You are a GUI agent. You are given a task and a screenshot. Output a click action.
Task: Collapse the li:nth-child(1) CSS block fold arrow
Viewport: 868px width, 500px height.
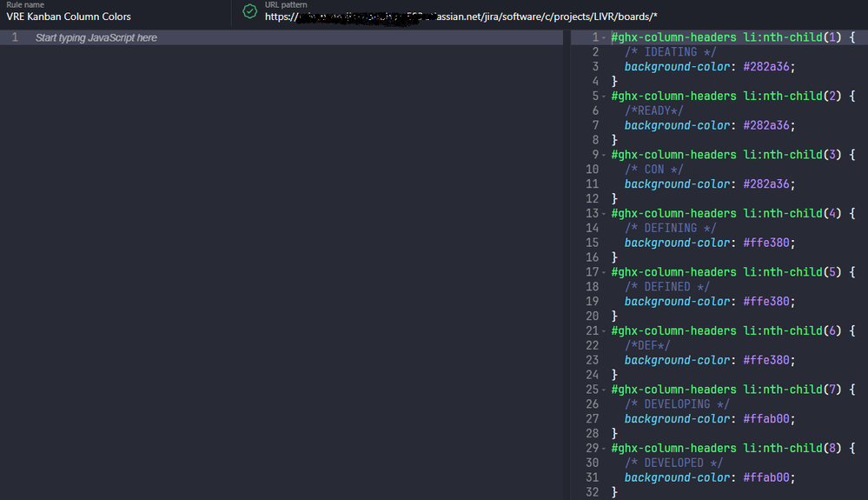[604, 37]
